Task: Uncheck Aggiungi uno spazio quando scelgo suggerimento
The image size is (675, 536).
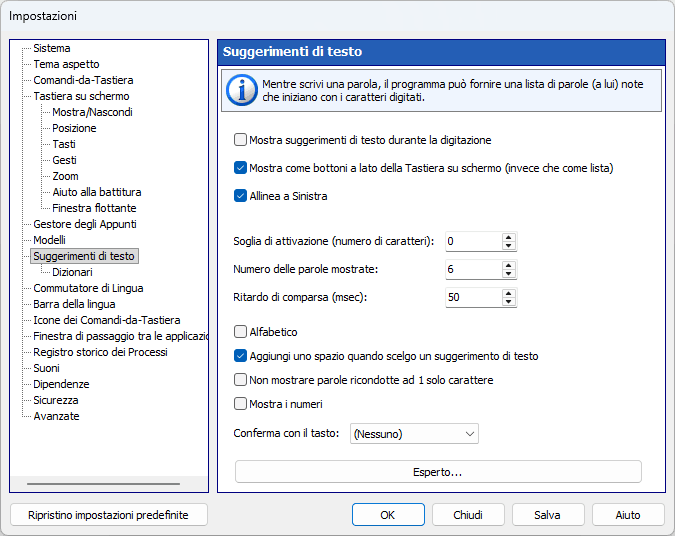Action: click(240, 356)
